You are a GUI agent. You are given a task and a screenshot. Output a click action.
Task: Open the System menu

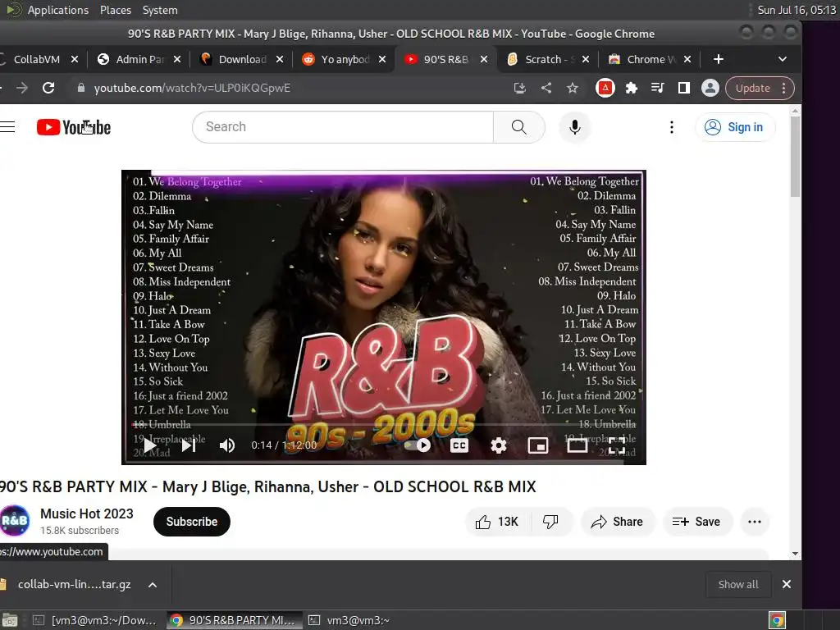coord(160,10)
